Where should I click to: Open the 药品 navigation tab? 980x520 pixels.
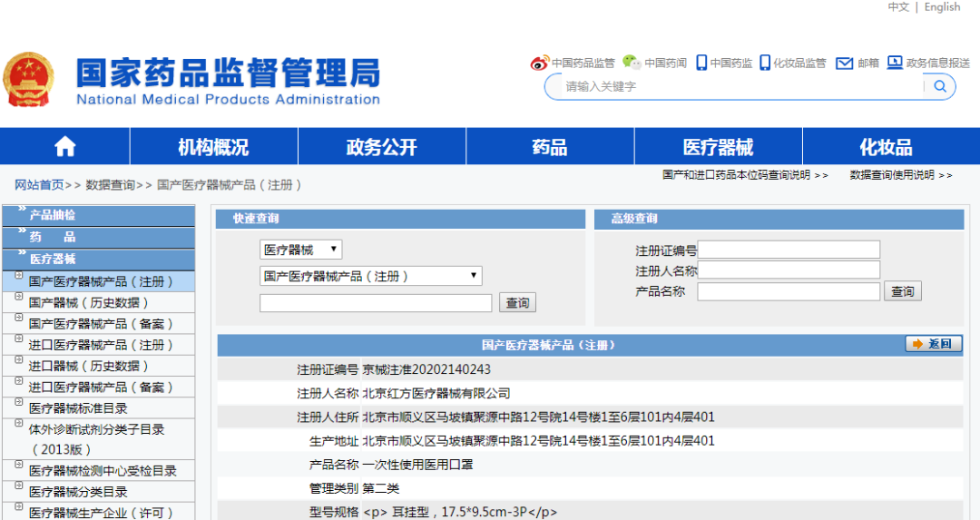(x=549, y=147)
